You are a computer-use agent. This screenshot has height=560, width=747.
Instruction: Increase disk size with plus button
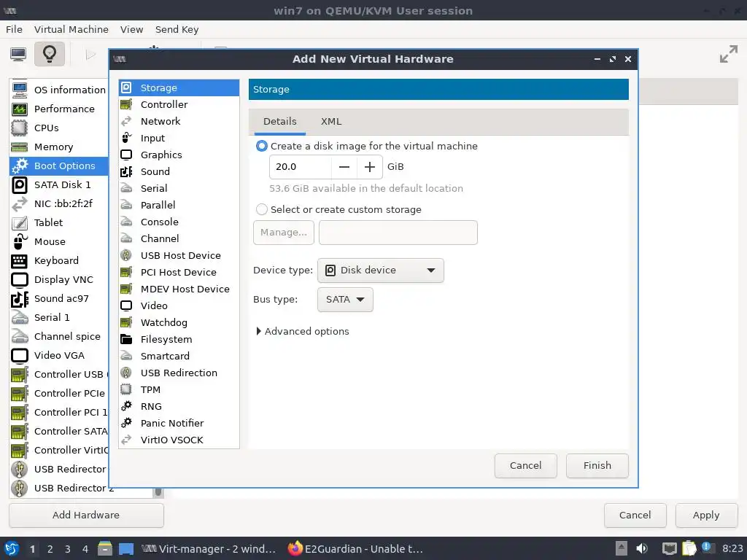[370, 167]
